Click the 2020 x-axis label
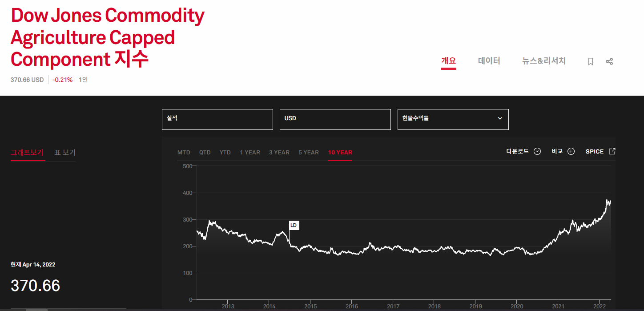Screen dimensions: 644x311 tap(517, 307)
